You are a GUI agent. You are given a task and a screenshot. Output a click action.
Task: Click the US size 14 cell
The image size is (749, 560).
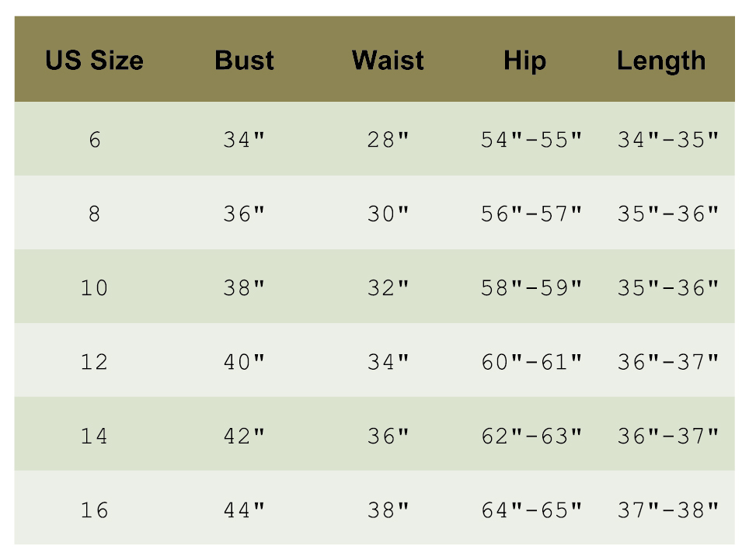[94, 437]
